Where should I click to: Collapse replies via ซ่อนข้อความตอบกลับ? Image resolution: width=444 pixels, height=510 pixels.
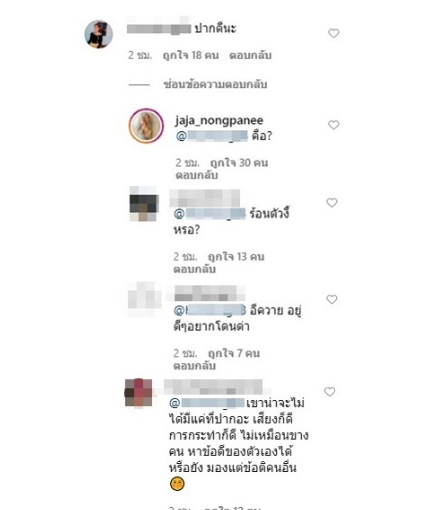[215, 84]
